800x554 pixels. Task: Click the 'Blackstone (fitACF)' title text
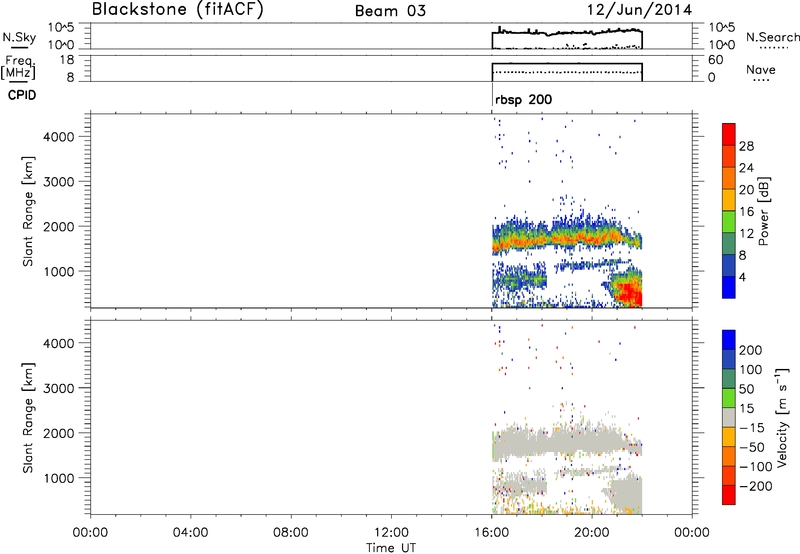[177, 9]
